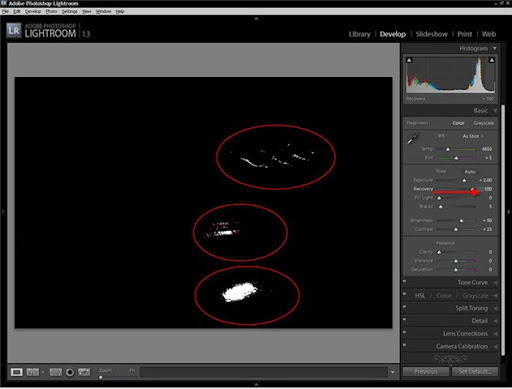Open the Window menu
The image size is (512, 389).
tap(103, 11)
